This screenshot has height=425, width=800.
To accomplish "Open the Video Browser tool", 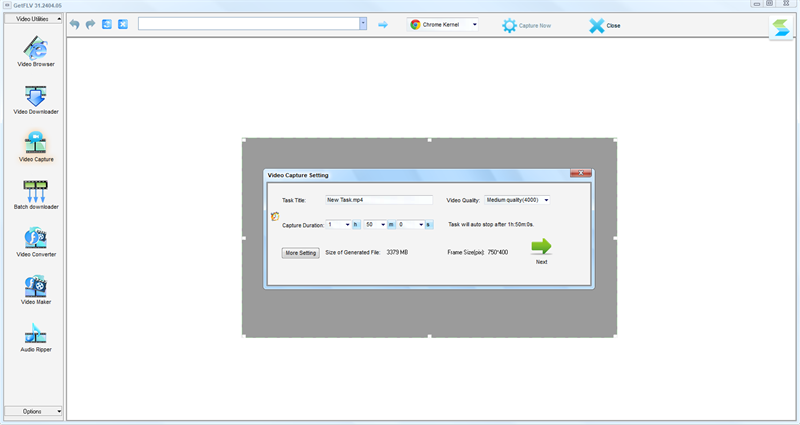I will coord(36,51).
